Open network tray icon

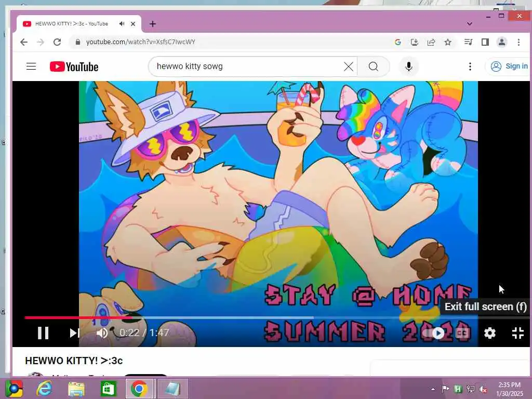pyautogui.click(x=471, y=389)
